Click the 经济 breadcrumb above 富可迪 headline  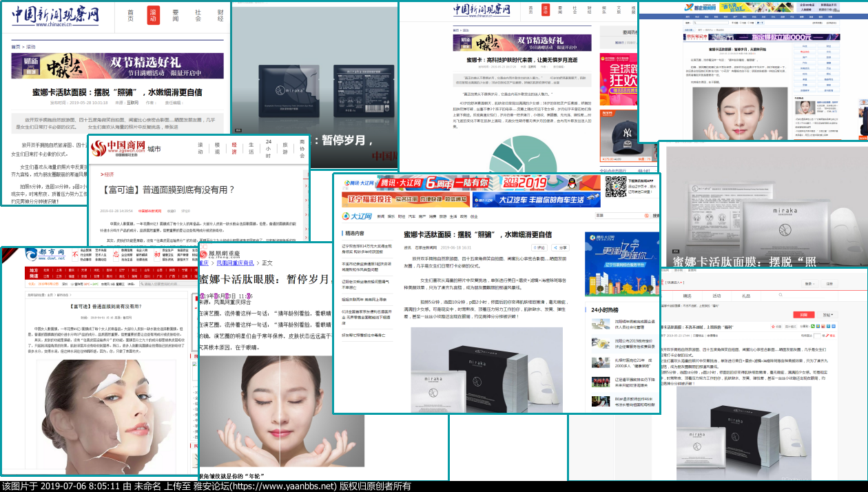110,174
